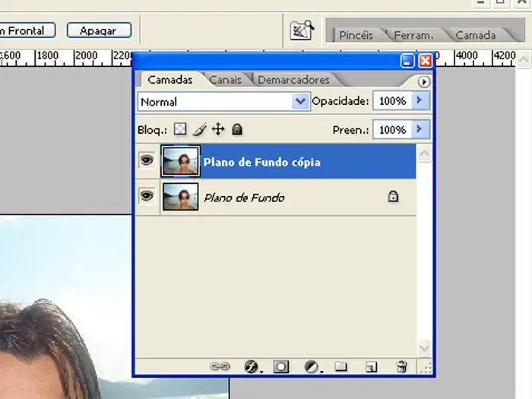Add a layer mask
The height and width of the screenshot is (399, 532).
281,366
